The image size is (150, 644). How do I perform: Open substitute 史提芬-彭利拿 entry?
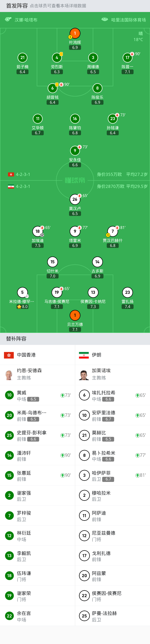tap(37, 435)
